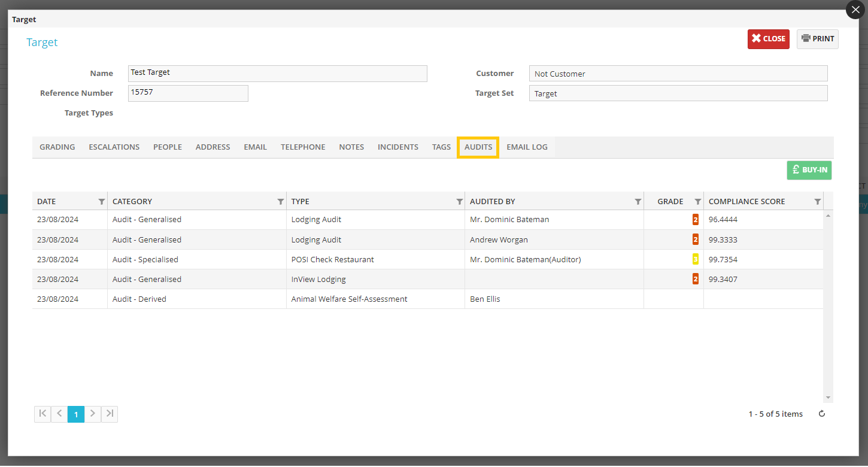Click the Name input field
Image resolution: width=868 pixels, height=467 pixels.
(x=277, y=73)
